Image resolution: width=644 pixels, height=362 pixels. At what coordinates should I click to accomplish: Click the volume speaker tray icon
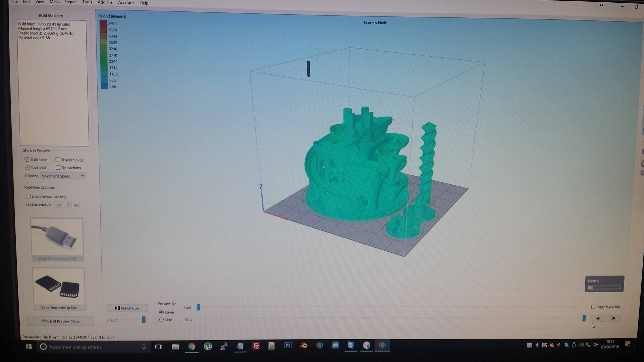pyautogui.click(x=595, y=345)
